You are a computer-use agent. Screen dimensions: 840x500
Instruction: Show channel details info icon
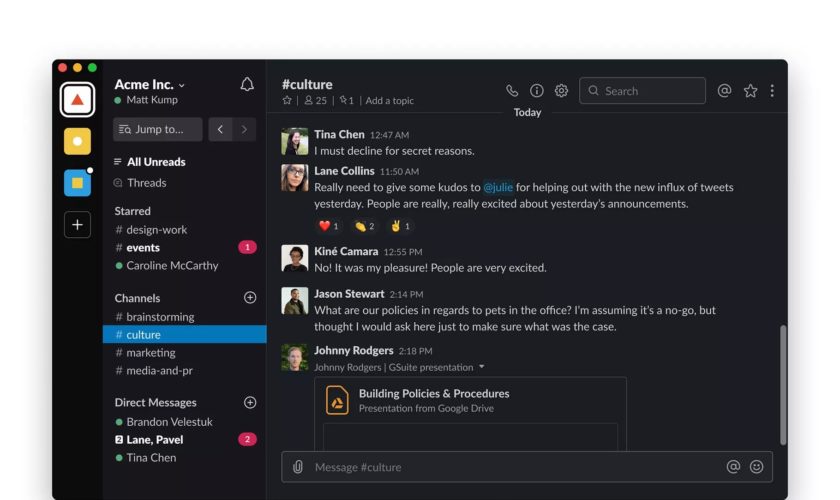coord(536,91)
